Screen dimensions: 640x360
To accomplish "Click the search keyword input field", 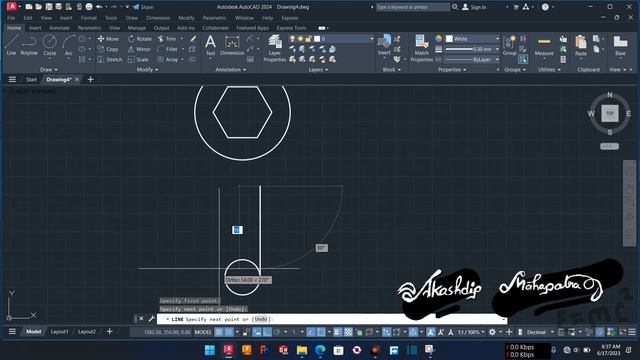I will coord(413,7).
